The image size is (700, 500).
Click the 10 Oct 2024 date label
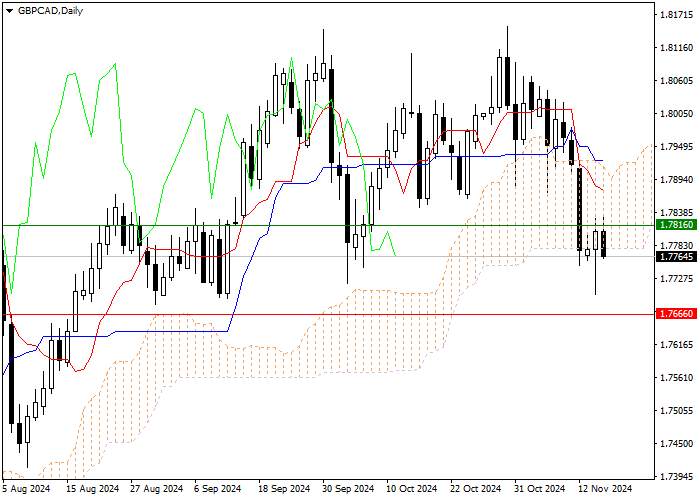click(x=411, y=489)
